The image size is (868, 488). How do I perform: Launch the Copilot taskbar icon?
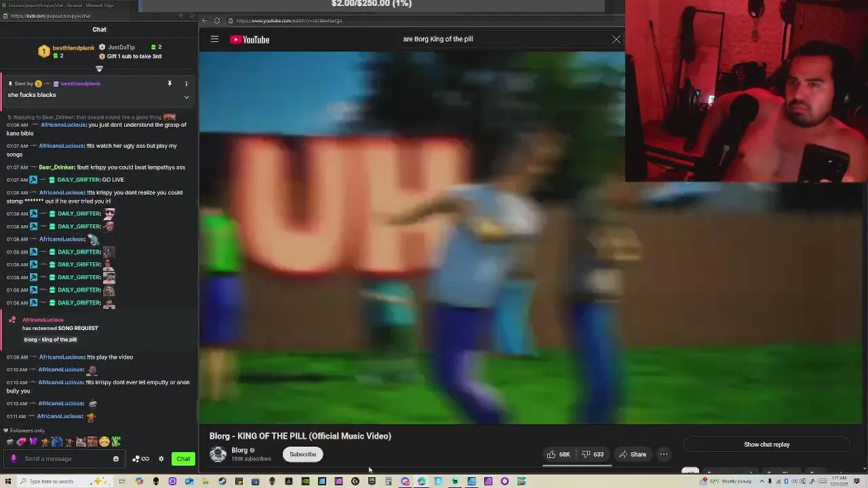pyautogui.click(x=139, y=481)
